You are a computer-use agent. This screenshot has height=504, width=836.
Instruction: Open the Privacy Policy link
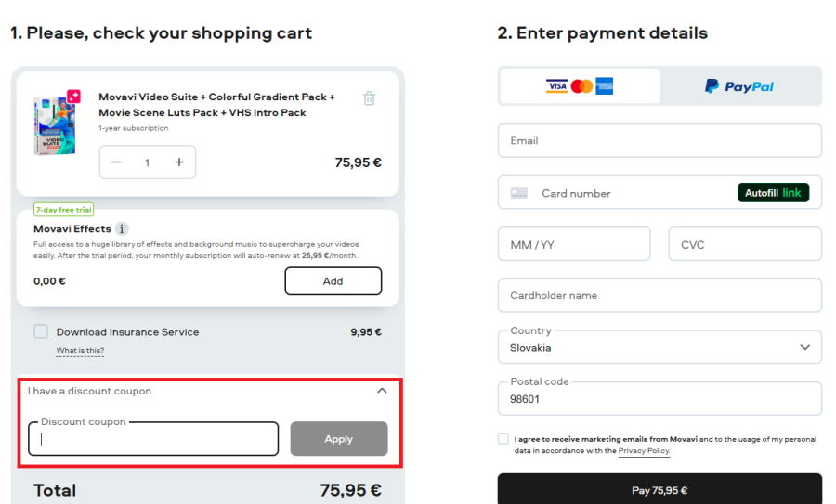tap(644, 451)
